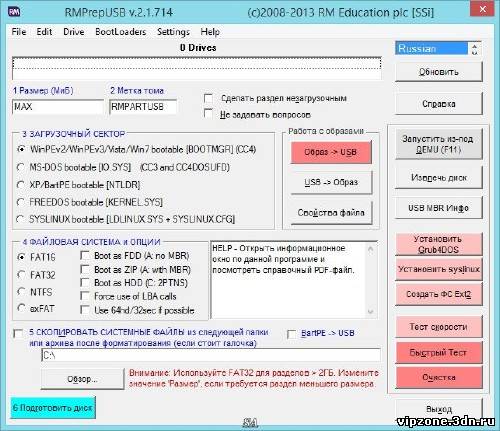The height and width of the screenshot is (431, 500).
Task: Select XP/BartPE bootable [NTLDR] option
Action: [x=21, y=184]
